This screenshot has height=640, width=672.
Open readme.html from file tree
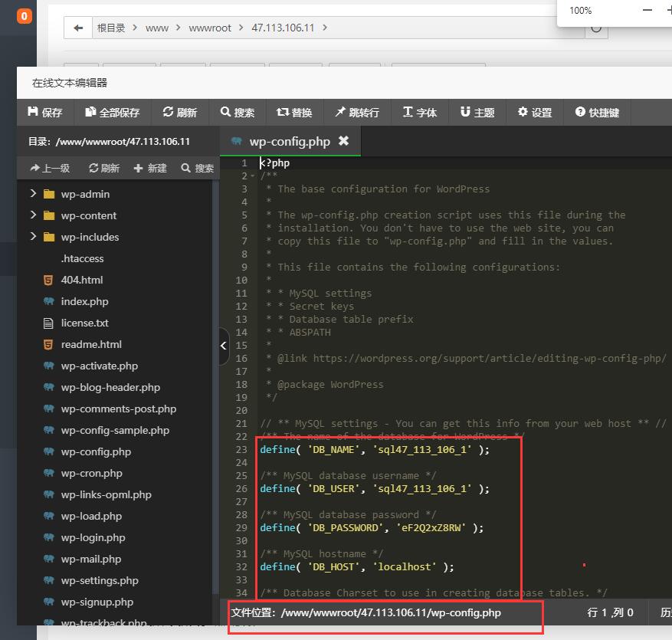click(91, 344)
